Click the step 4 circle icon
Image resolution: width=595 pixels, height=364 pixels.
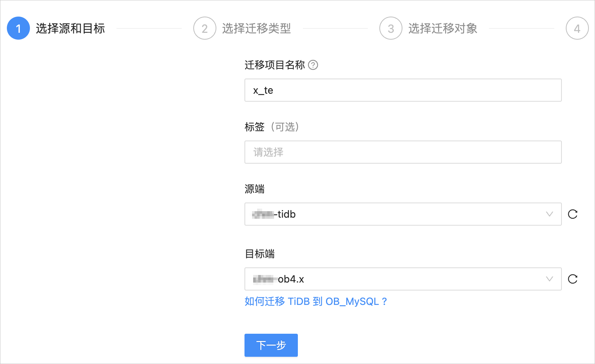pyautogui.click(x=577, y=28)
